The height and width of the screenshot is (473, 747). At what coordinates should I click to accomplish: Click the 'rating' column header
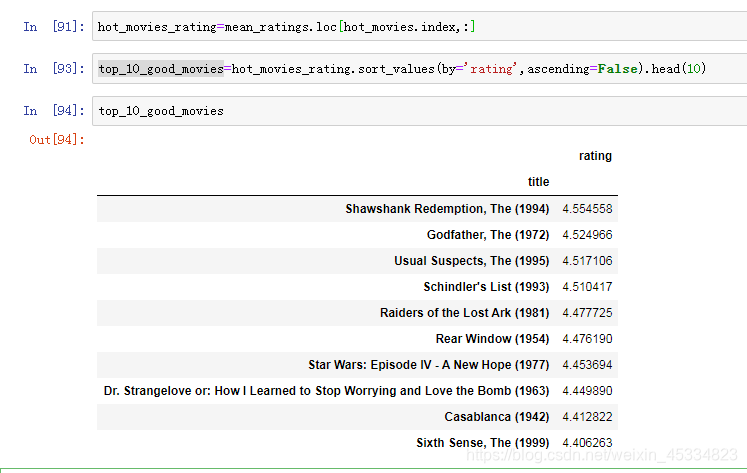click(595, 156)
